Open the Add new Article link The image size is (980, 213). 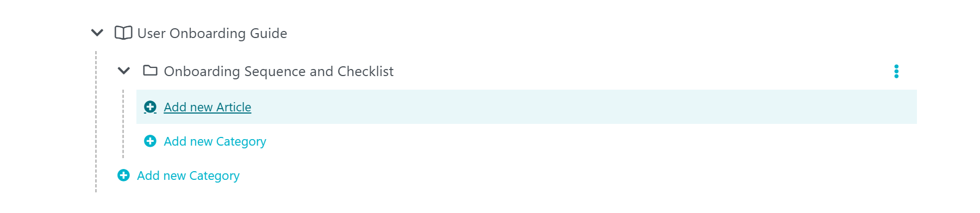pyautogui.click(x=208, y=107)
